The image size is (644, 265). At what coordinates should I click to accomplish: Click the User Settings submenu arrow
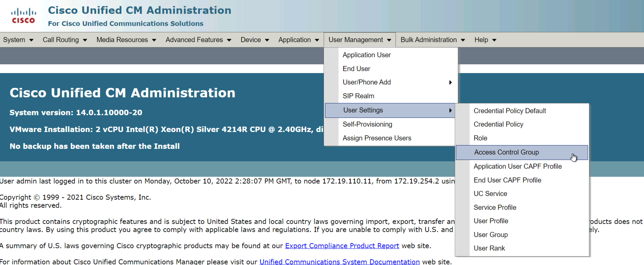pyautogui.click(x=450, y=110)
